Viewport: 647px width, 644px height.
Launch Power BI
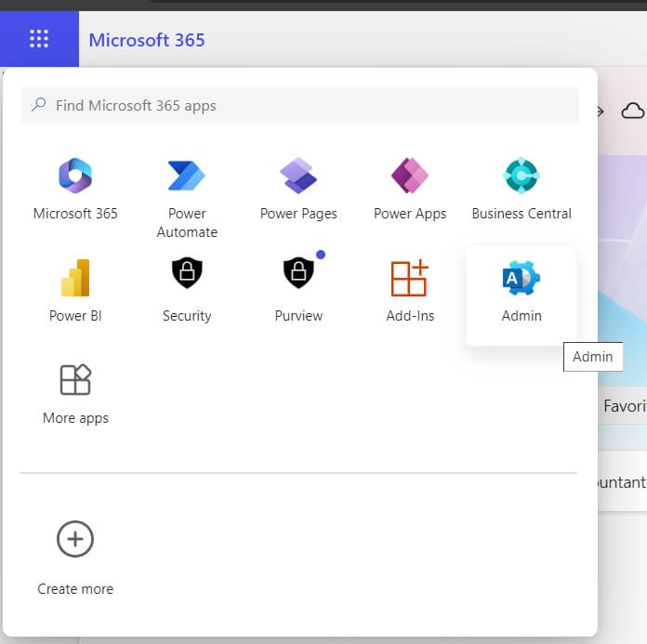tap(75, 291)
